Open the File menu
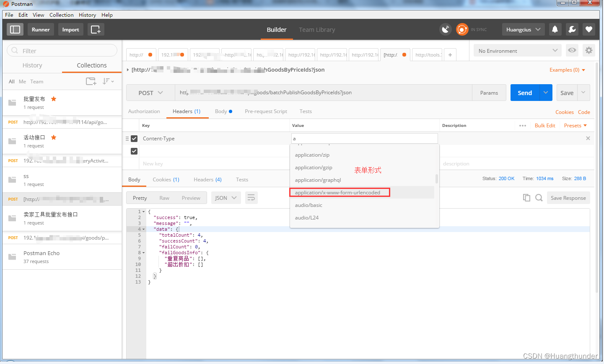 (9, 15)
